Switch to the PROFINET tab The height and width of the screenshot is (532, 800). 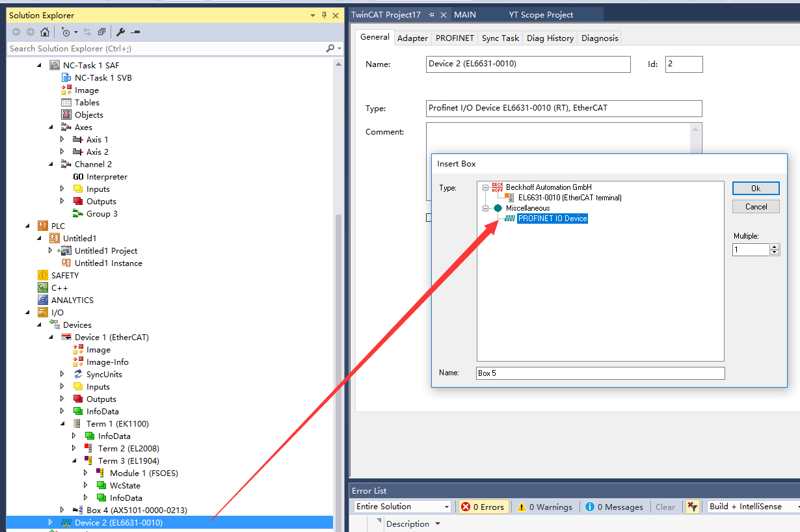[x=455, y=38]
